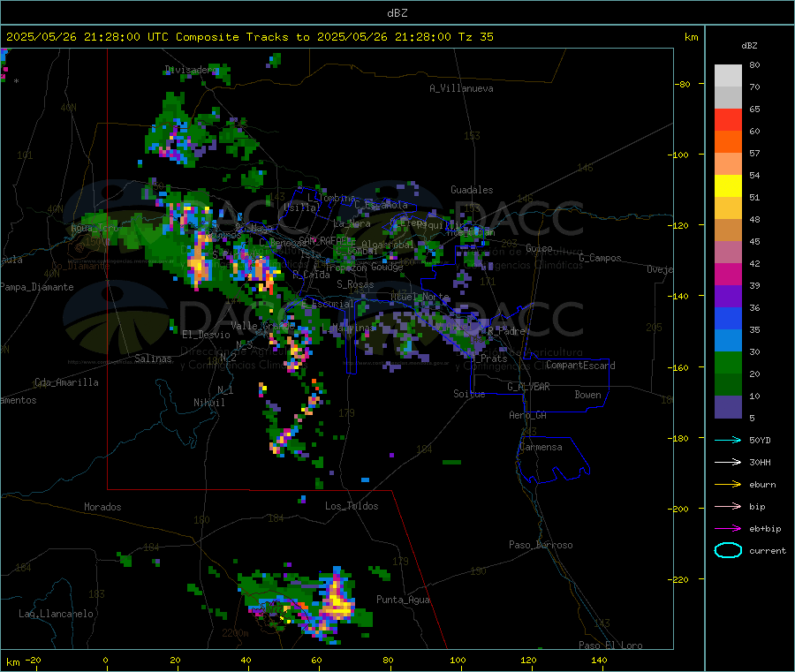795x672 pixels.
Task: Select the blue 35 dBZ legend swatch
Action: [x=728, y=318]
